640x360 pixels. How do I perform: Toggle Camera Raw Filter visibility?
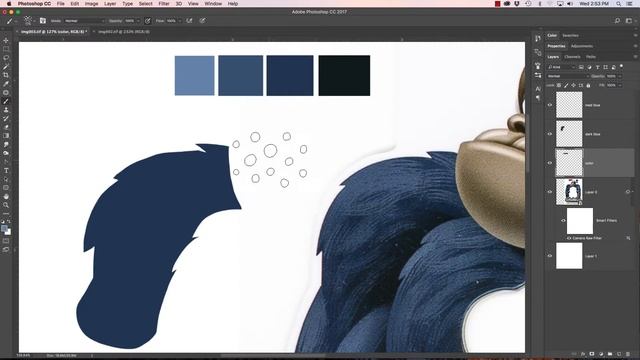coord(569,238)
